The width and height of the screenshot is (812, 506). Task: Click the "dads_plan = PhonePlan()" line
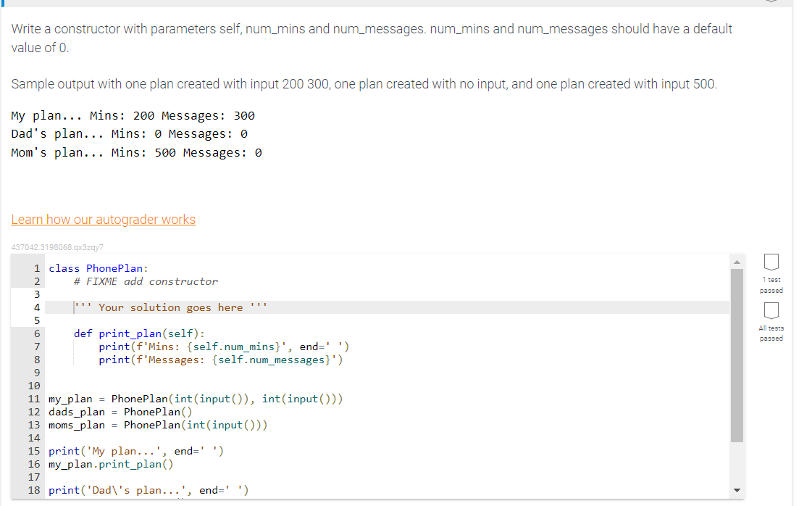coord(120,411)
